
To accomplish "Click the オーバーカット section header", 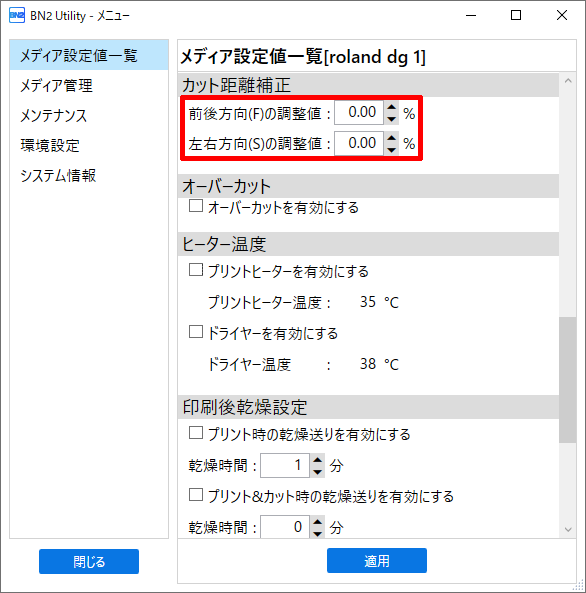I will click(x=368, y=186).
